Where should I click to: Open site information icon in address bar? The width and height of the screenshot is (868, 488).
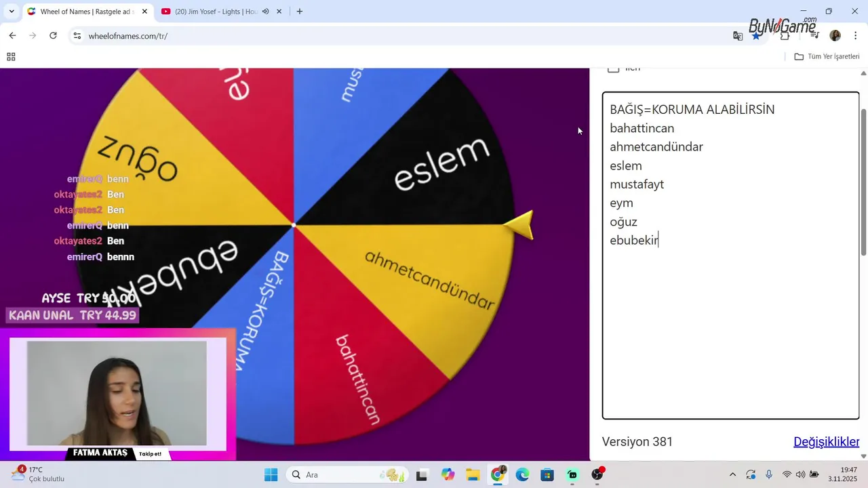(x=77, y=36)
